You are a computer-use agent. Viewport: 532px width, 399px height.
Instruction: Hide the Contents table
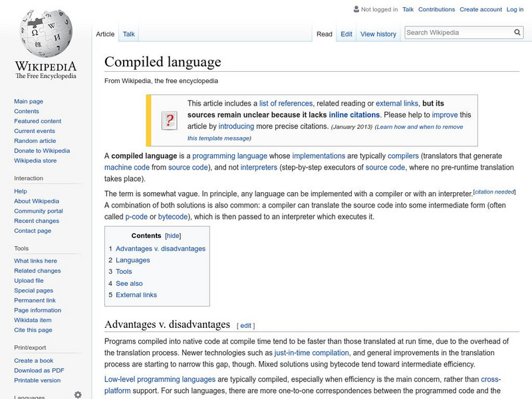pyautogui.click(x=173, y=236)
